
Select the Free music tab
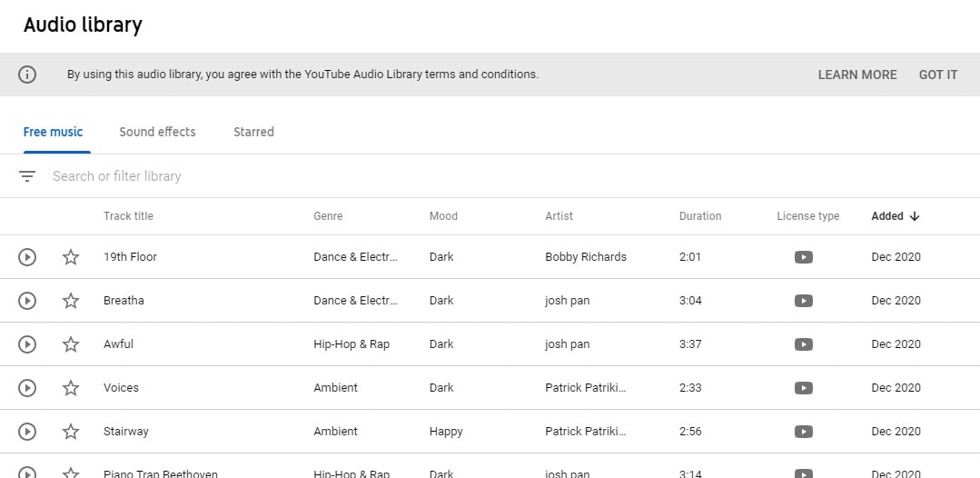[x=53, y=132]
